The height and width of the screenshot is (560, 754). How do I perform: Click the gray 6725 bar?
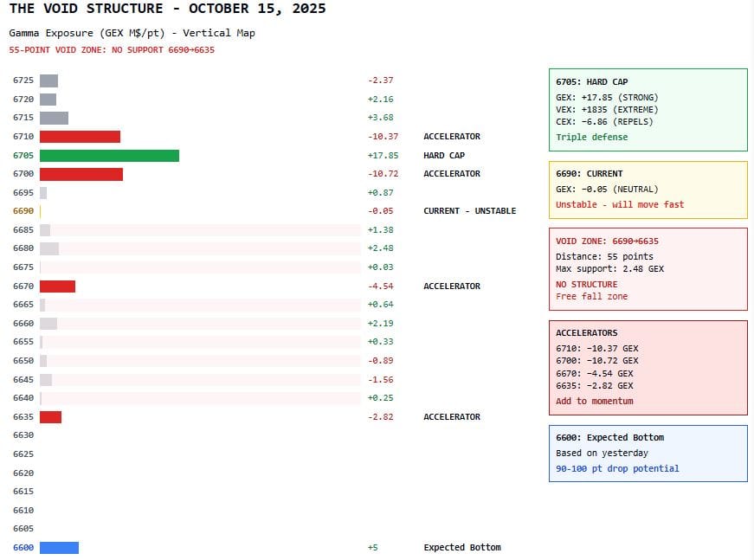[x=49, y=80]
